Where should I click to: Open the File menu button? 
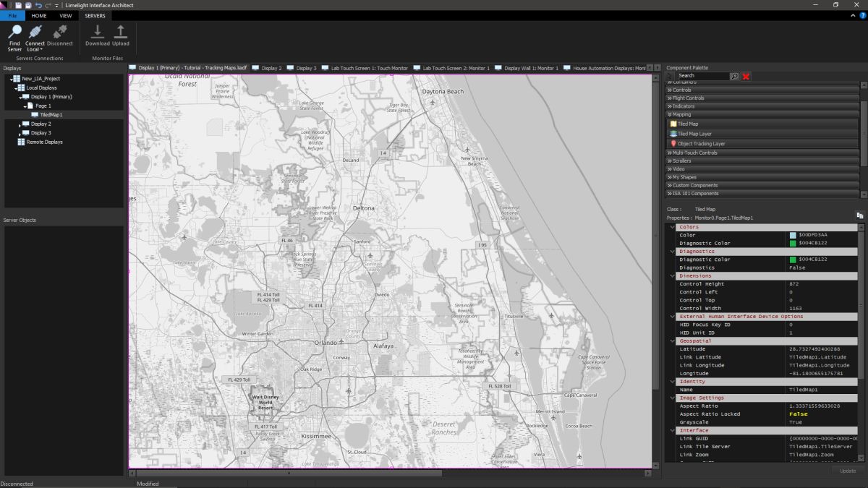point(12,15)
